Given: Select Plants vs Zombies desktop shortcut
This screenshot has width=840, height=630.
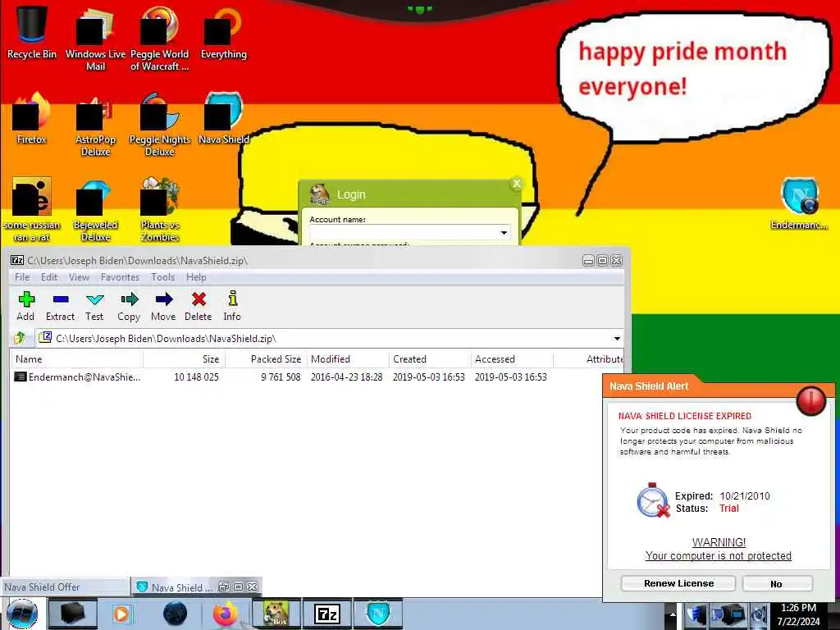Looking at the screenshot, I should pos(160,209).
